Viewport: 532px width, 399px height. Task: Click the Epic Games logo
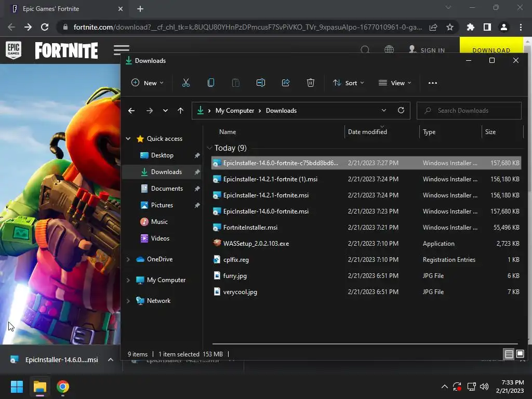[14, 50]
